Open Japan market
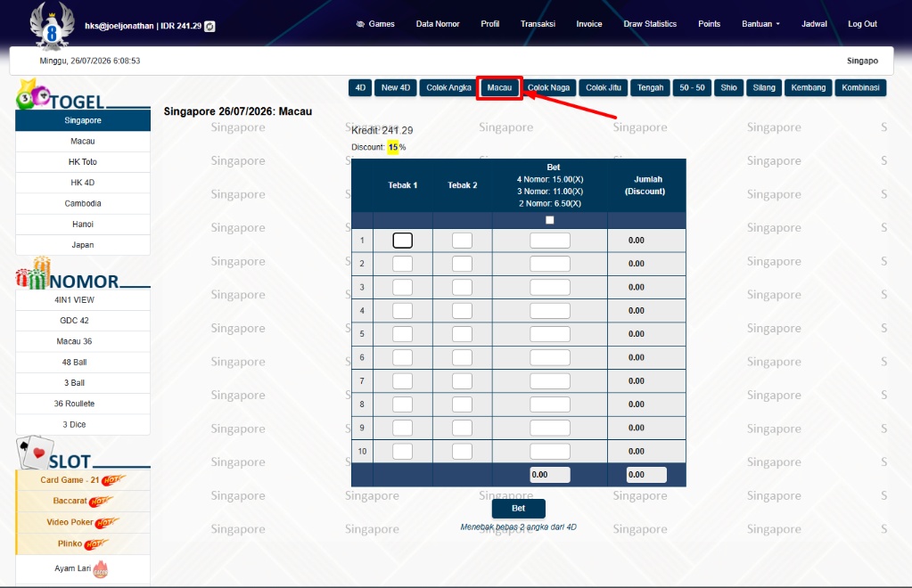Viewport: 912px width, 588px height. (83, 245)
